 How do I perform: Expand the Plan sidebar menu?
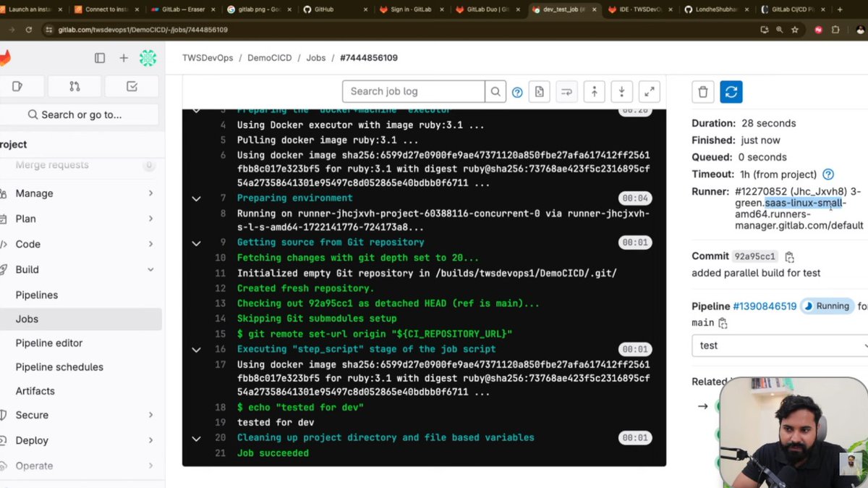click(x=80, y=219)
